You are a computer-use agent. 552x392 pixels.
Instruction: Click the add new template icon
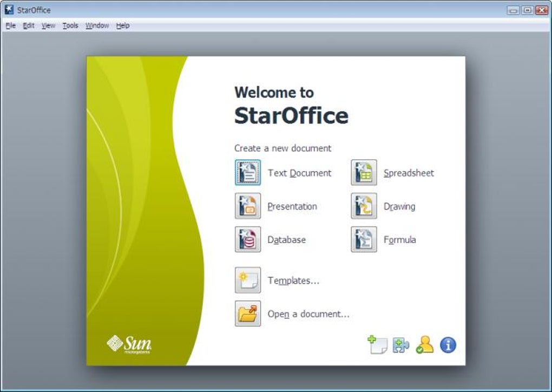pyautogui.click(x=379, y=344)
